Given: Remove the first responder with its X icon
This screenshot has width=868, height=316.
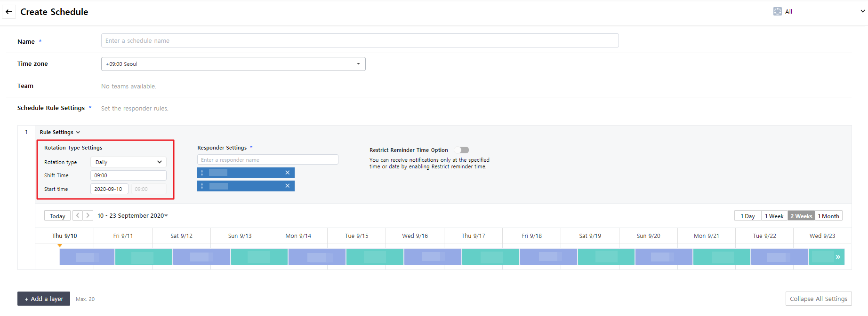Looking at the screenshot, I should tap(287, 173).
